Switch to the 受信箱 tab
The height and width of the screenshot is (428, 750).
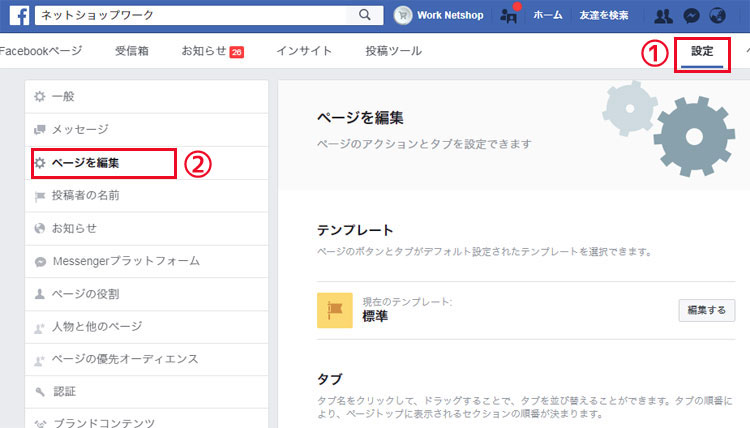click(132, 51)
